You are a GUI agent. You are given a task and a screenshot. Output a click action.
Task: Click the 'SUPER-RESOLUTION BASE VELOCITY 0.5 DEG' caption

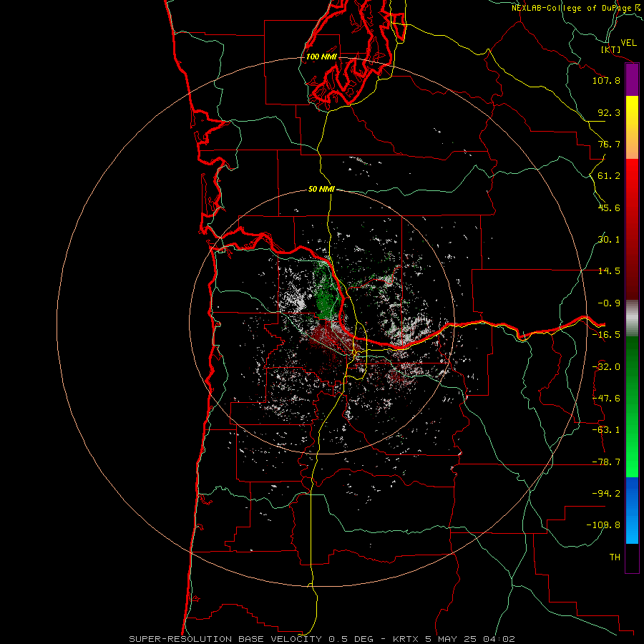pos(251,639)
